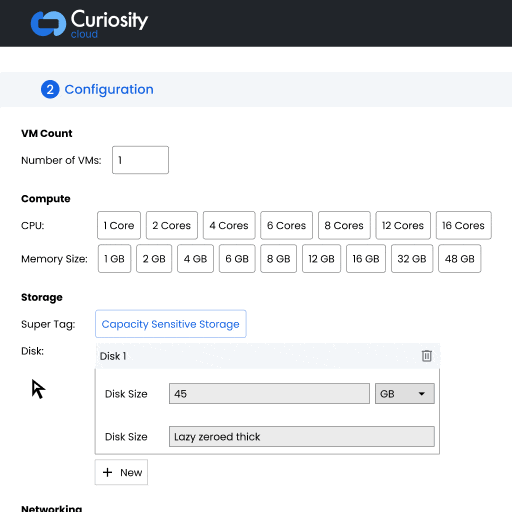The width and height of the screenshot is (512, 512).
Task: Click the Number of VMs field
Action: coord(140,160)
